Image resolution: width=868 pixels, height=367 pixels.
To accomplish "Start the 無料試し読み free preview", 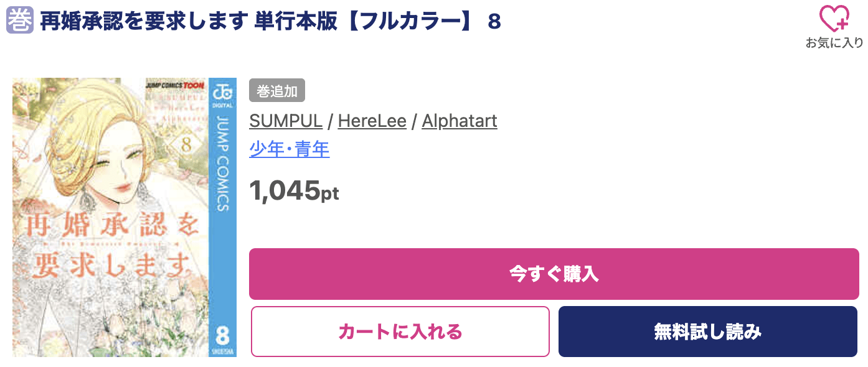I will coord(708,332).
